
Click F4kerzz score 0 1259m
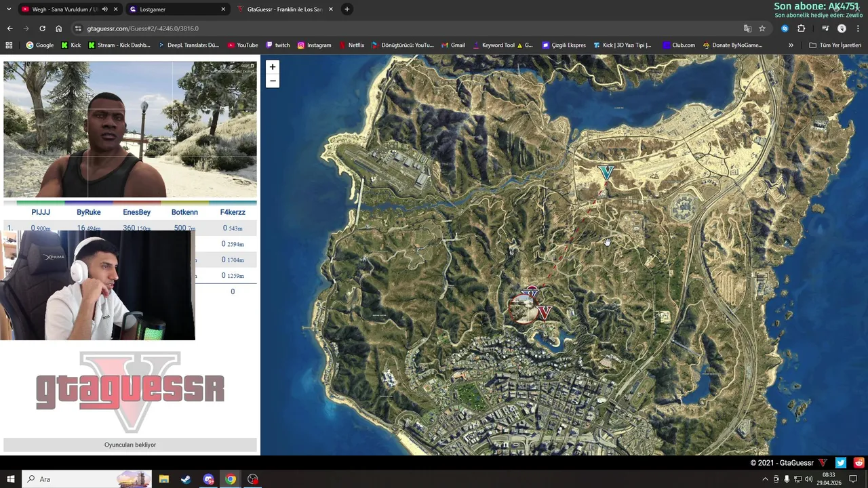(233, 275)
